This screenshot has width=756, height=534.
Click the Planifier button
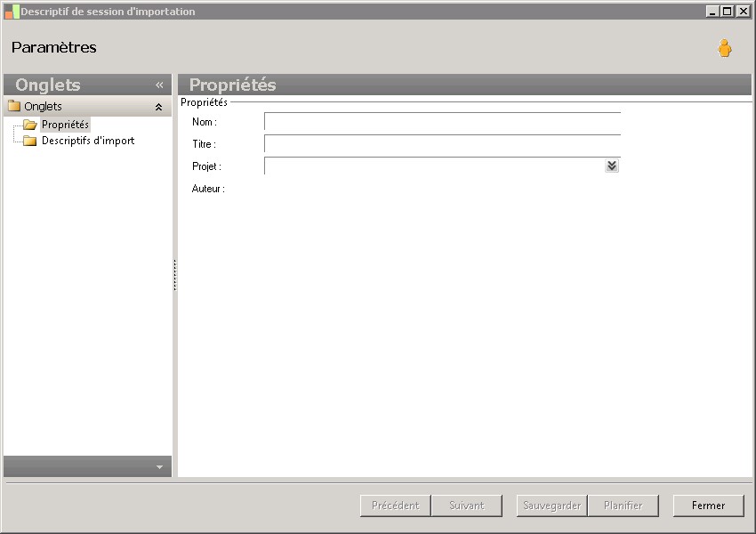coord(623,506)
